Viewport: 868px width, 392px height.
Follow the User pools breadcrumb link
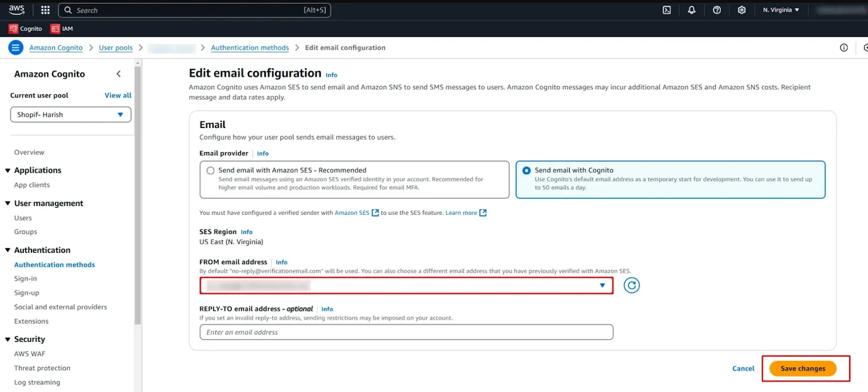116,48
